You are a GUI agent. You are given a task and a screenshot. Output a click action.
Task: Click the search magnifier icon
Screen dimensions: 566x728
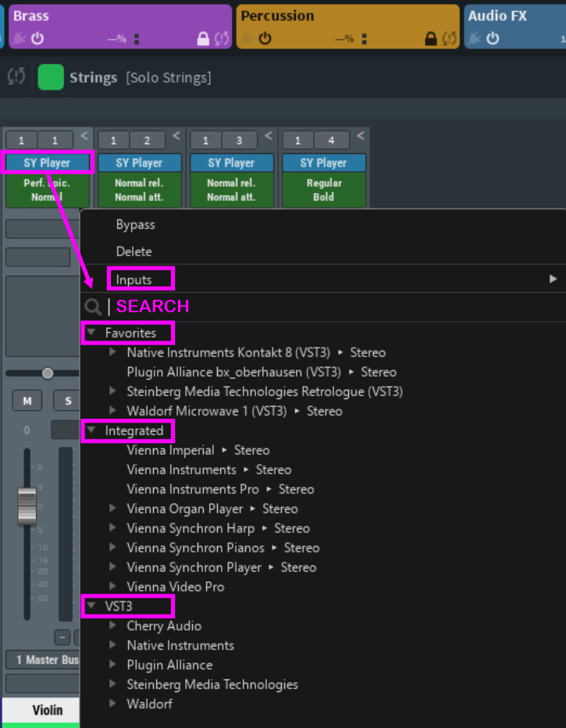point(93,306)
